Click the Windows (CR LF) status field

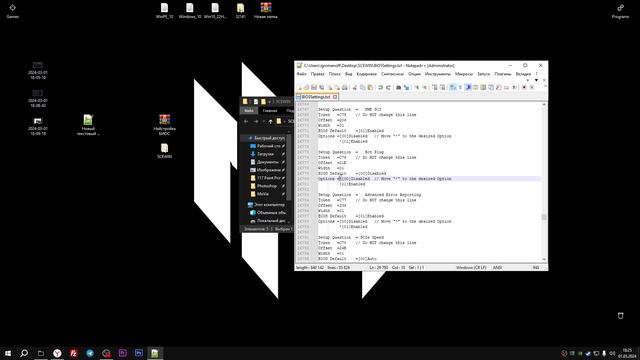471,268
